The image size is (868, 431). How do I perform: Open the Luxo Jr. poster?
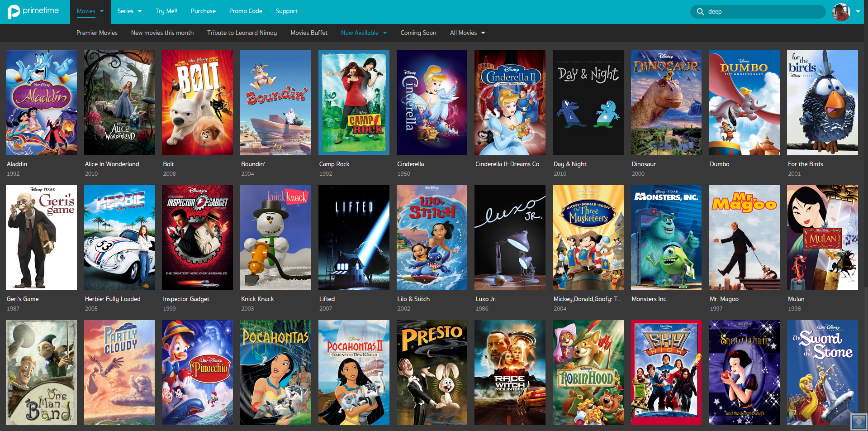[x=510, y=238]
